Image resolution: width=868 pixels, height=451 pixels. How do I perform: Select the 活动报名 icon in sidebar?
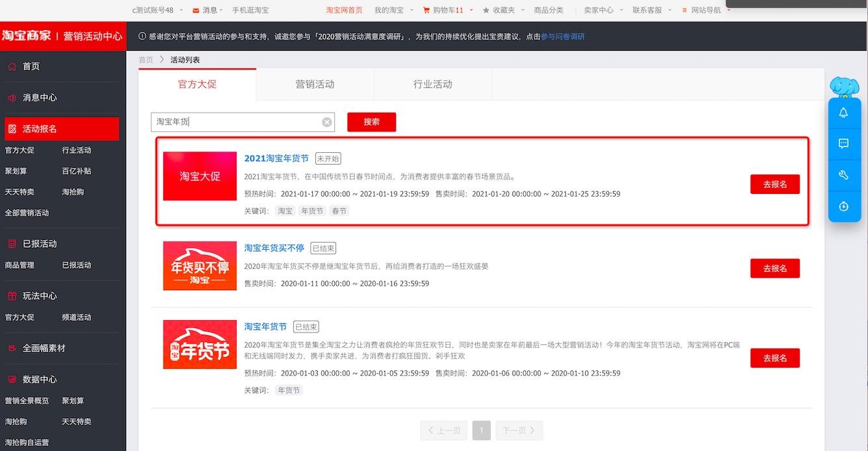12,129
